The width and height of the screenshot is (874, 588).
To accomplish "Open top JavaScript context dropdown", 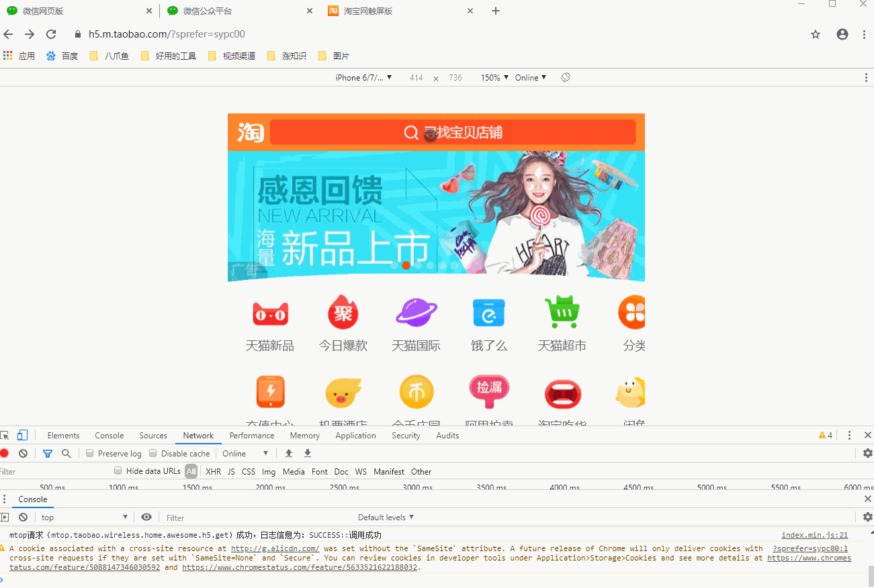I will tap(85, 517).
